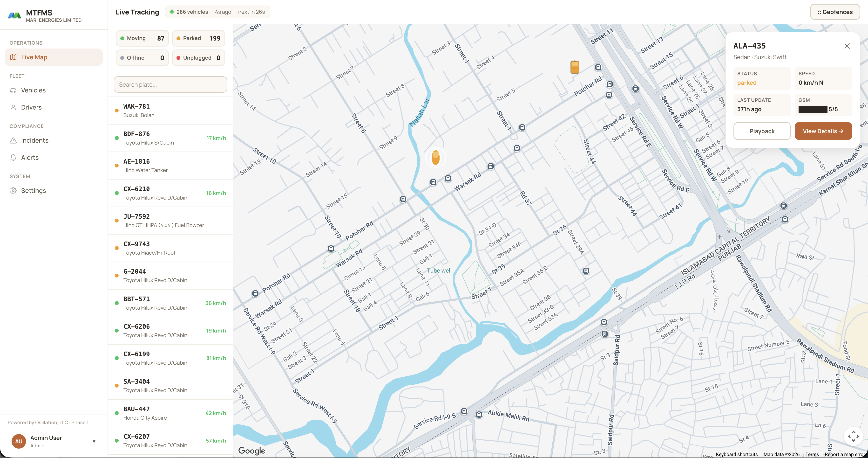The image size is (868, 458).
Task: Focus the Search plate field
Action: (170, 84)
